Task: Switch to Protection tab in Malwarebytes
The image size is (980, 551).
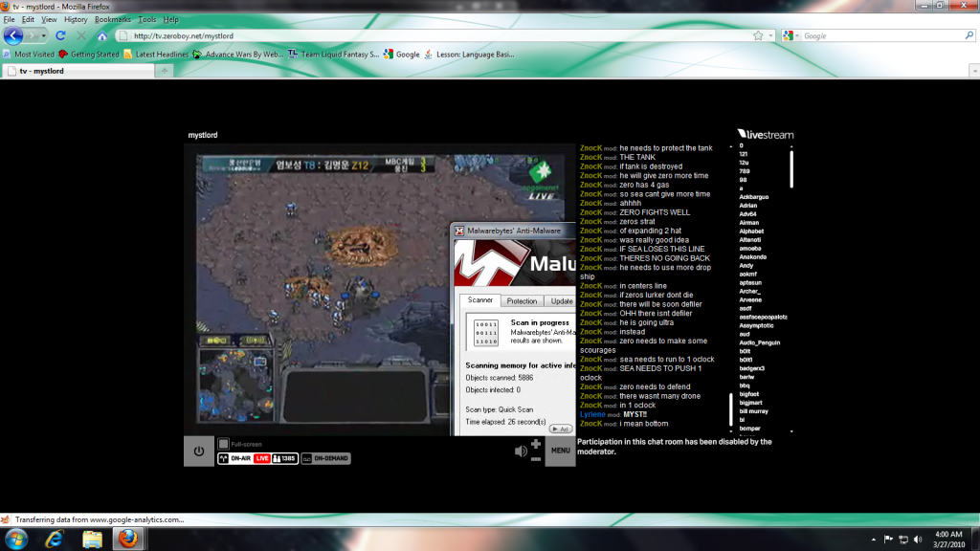Action: (x=522, y=301)
